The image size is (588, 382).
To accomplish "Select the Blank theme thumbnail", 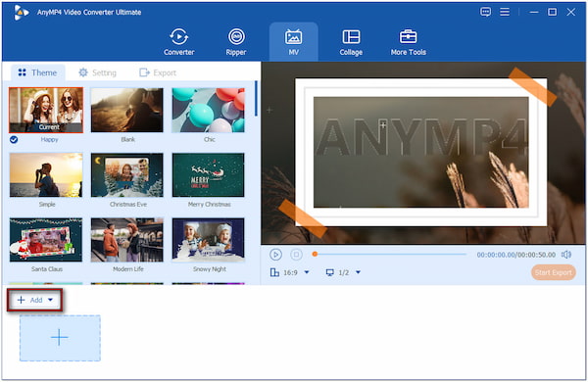I will 127,111.
